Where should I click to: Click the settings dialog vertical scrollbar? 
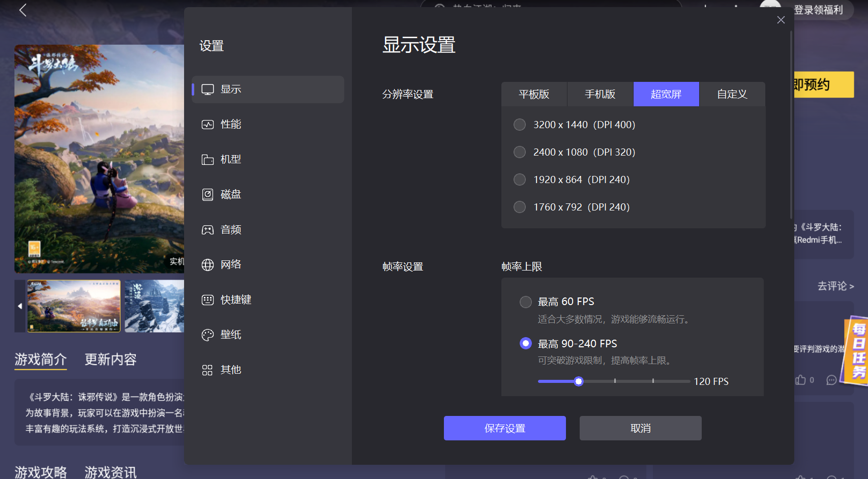click(791, 125)
